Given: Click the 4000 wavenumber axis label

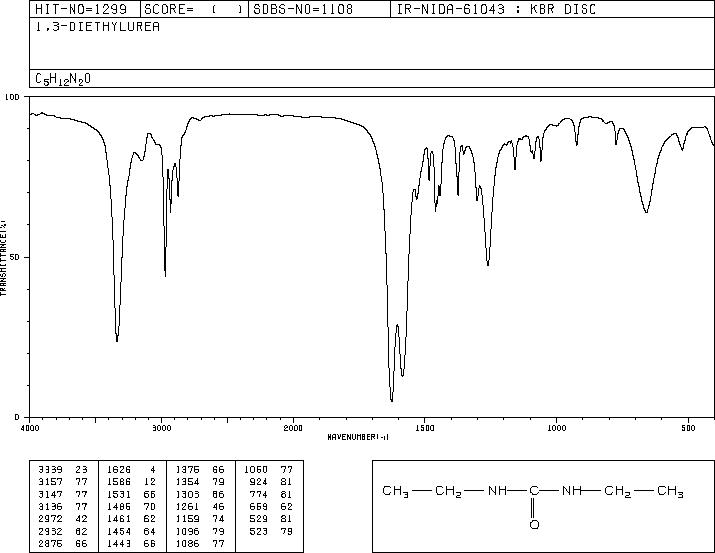Looking at the screenshot, I should pyautogui.click(x=30, y=428).
